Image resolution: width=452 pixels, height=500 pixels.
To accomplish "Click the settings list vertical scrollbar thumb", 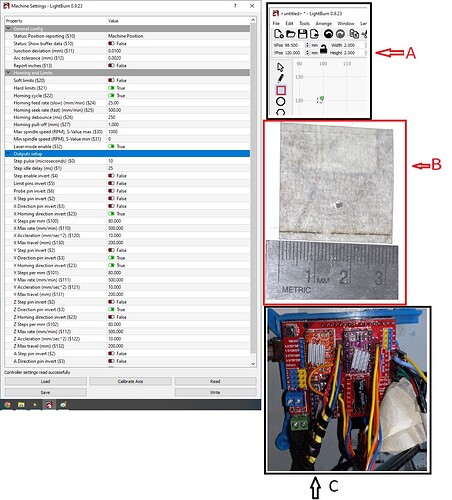I will pos(253,188).
